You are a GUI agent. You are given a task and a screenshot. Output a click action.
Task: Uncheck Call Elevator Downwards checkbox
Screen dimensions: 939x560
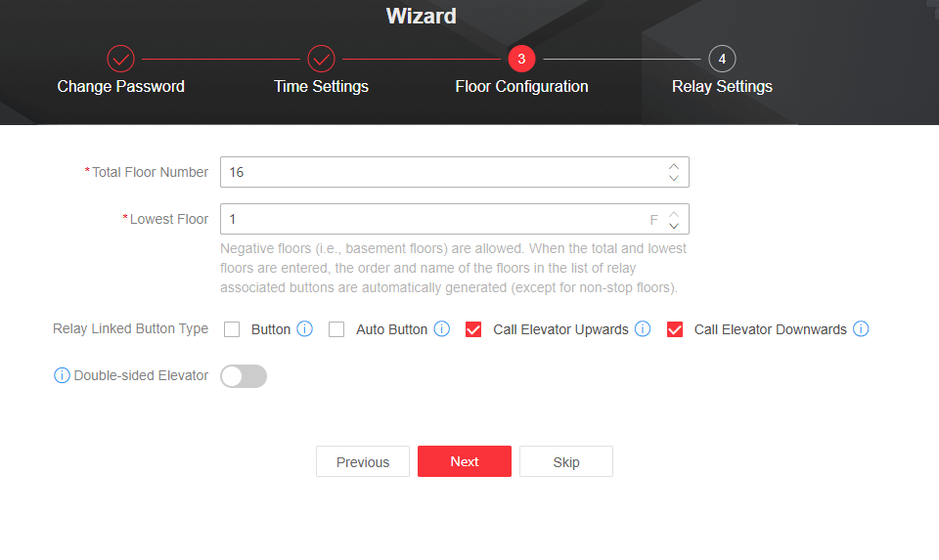point(675,329)
